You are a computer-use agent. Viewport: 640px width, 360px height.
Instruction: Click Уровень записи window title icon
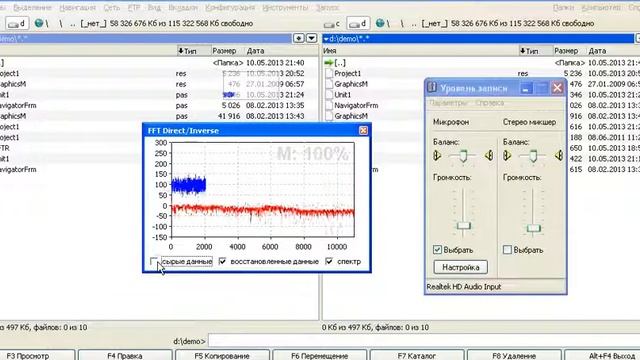coord(432,87)
